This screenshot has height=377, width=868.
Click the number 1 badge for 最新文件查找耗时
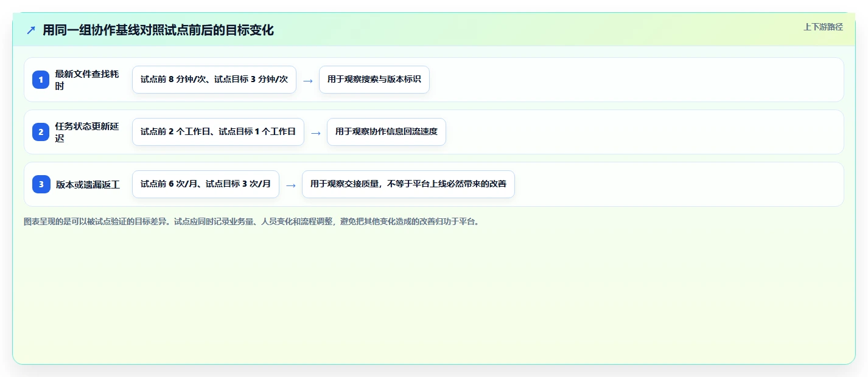(41, 80)
